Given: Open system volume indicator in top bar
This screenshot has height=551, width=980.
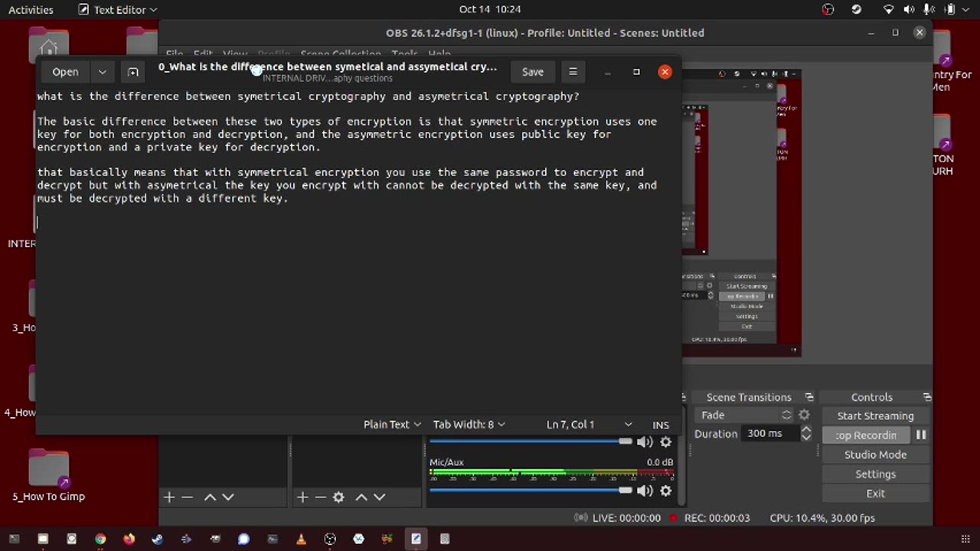Looking at the screenshot, I should click(909, 10).
